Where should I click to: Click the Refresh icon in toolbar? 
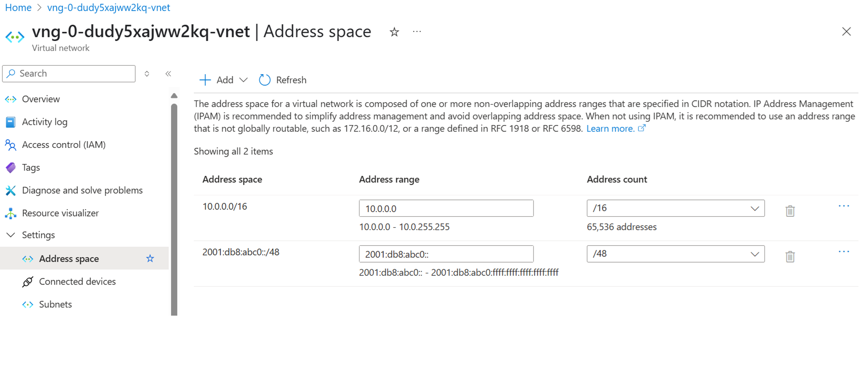click(x=264, y=80)
